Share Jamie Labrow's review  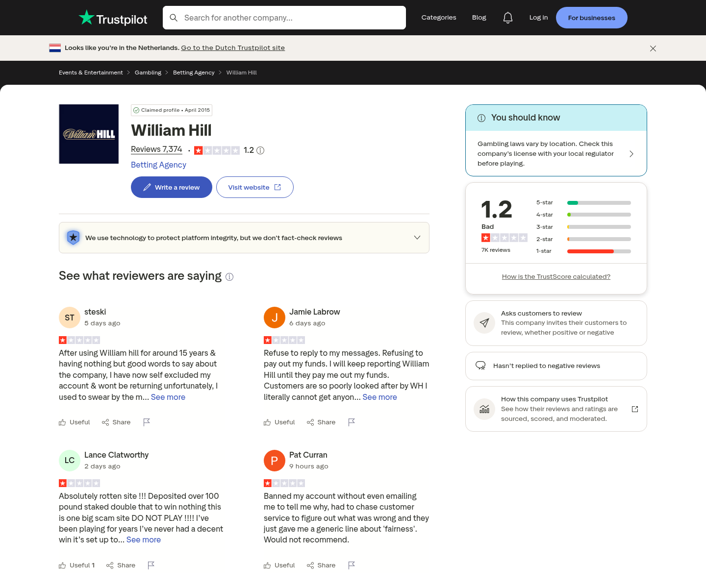(321, 422)
